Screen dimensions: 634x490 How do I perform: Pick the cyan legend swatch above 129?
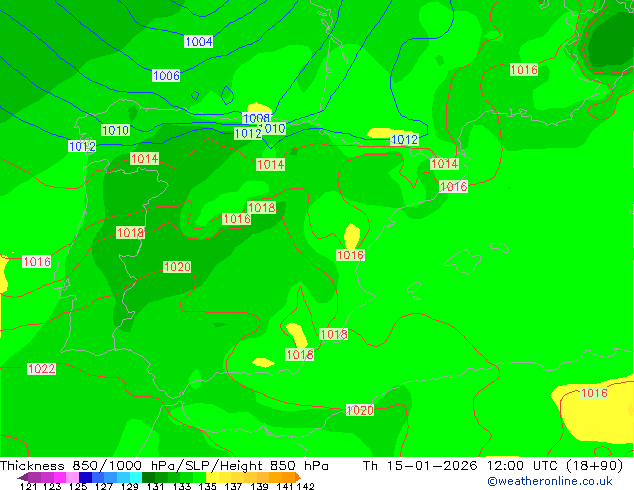(136, 477)
